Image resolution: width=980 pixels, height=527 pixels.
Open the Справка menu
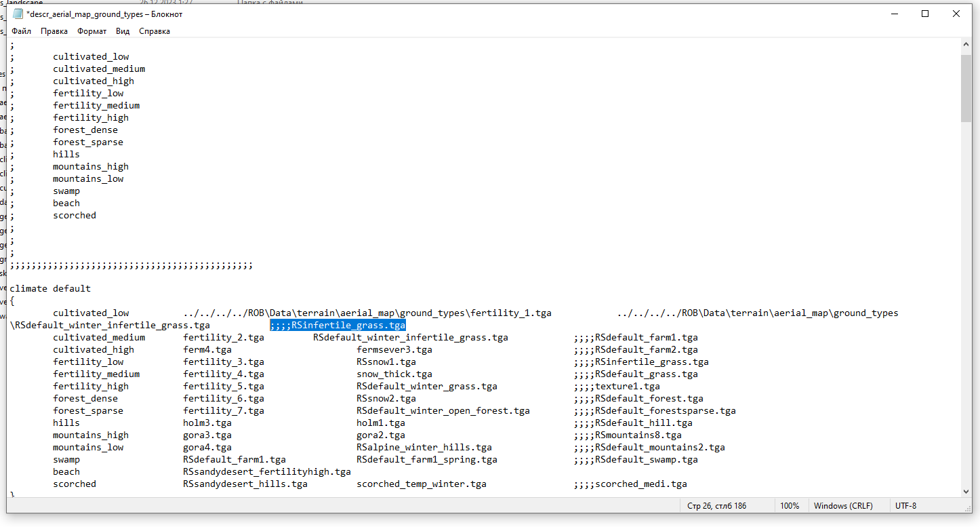coord(155,31)
